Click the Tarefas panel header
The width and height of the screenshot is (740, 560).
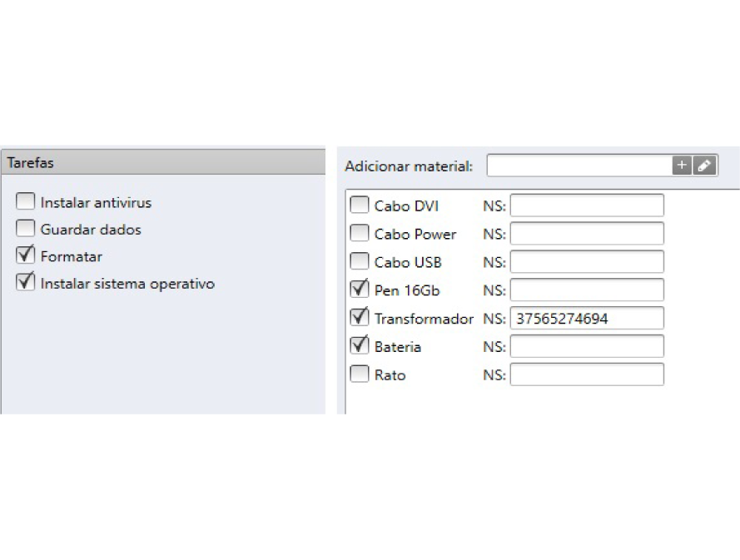pyautogui.click(x=162, y=162)
